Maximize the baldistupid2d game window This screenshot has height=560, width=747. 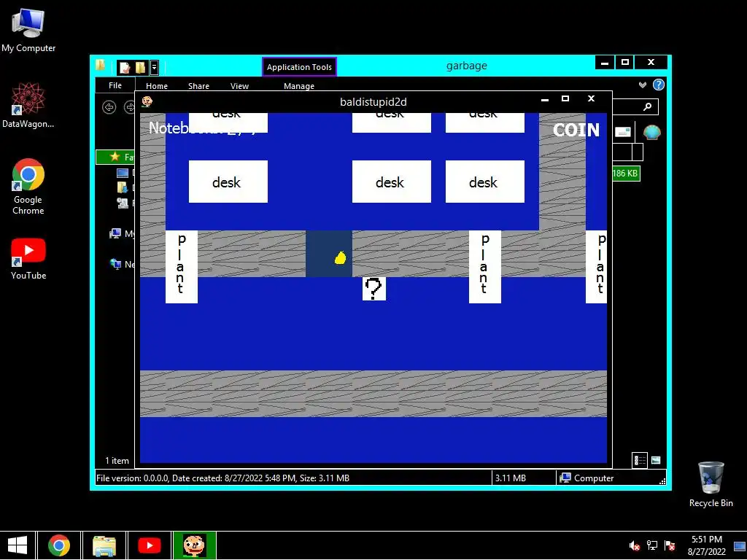click(565, 98)
